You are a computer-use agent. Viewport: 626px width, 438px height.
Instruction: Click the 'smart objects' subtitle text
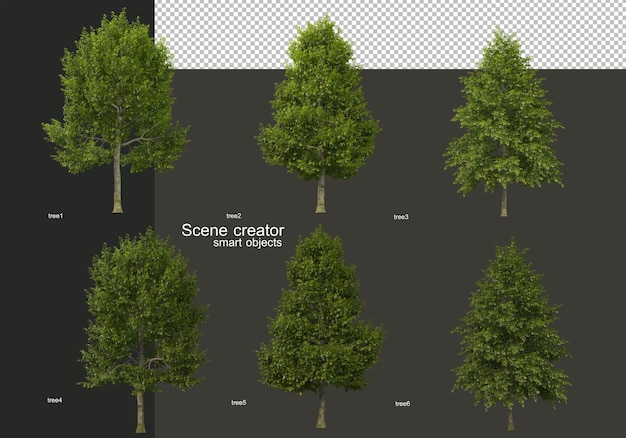click(248, 243)
